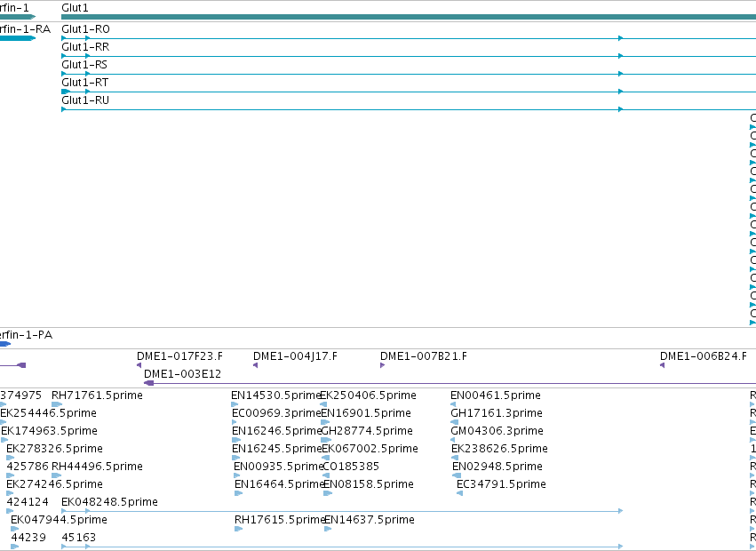756x551 pixels.
Task: Select the RH17615.5prime EST label
Action: coord(280,520)
